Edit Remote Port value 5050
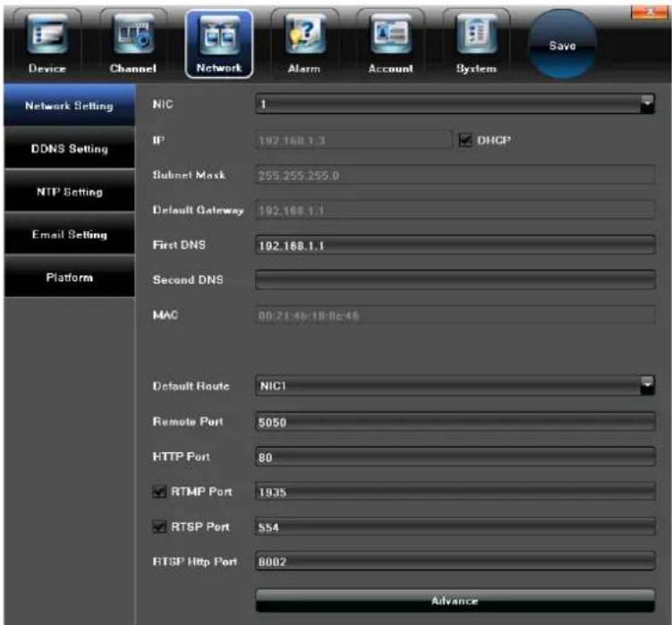The image size is (672, 625). (x=455, y=422)
